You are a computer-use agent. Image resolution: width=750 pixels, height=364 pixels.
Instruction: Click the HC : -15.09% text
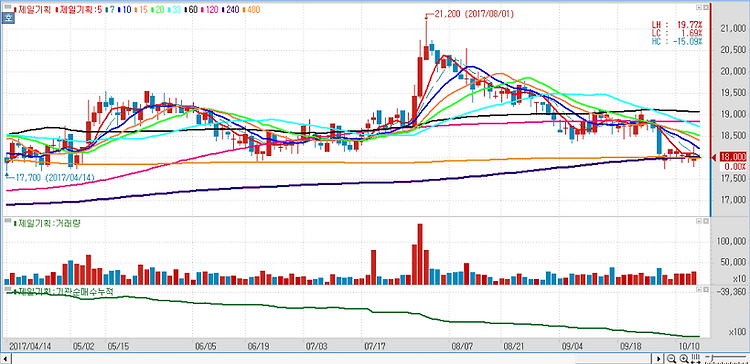click(677, 41)
